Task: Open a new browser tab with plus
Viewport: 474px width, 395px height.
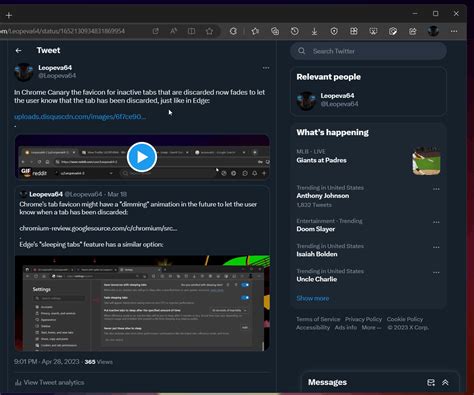Action: [9, 15]
